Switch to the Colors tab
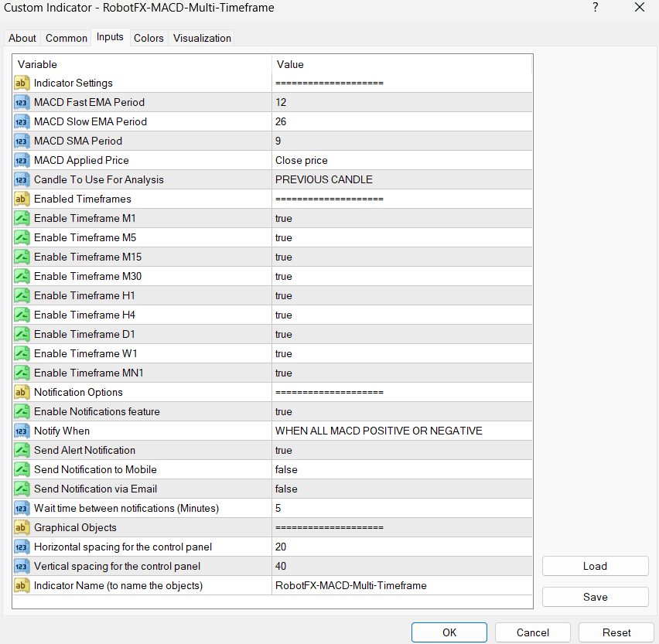Viewport: 659px width, 644px height. pos(149,38)
